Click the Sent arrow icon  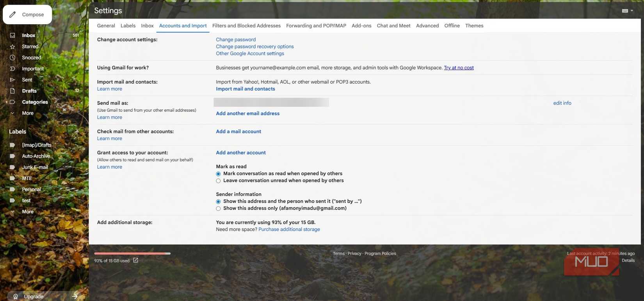tap(12, 80)
